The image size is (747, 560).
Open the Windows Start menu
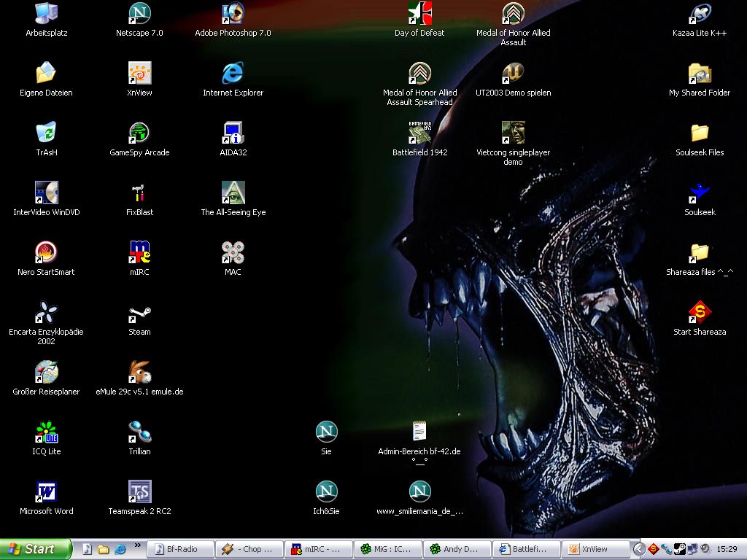(x=36, y=549)
